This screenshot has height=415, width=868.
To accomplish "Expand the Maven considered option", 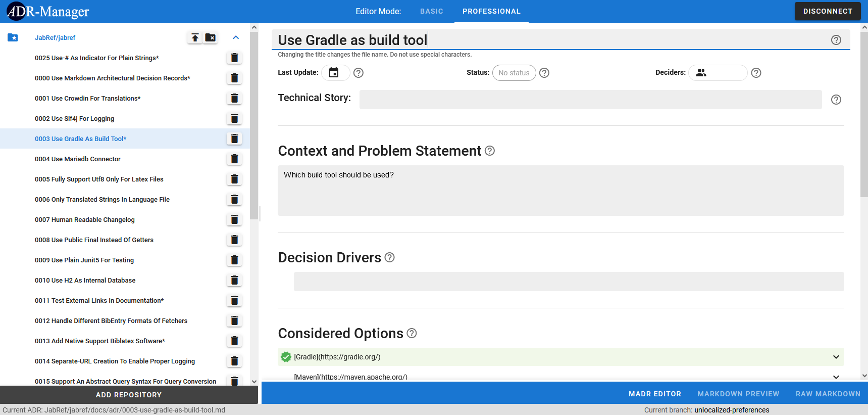I will [x=836, y=377].
